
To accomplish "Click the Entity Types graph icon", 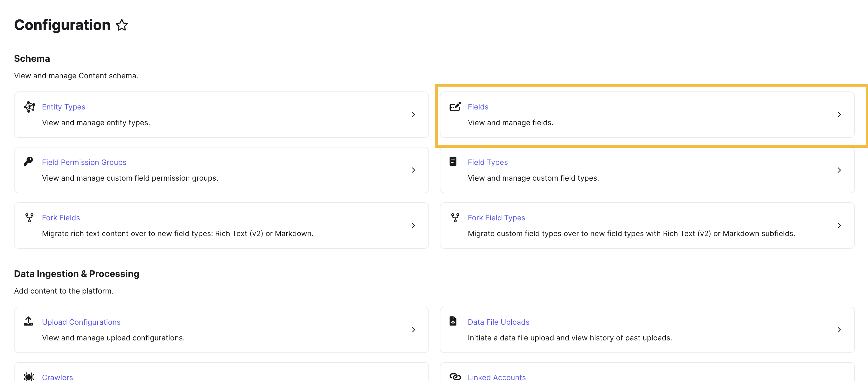I will point(29,107).
